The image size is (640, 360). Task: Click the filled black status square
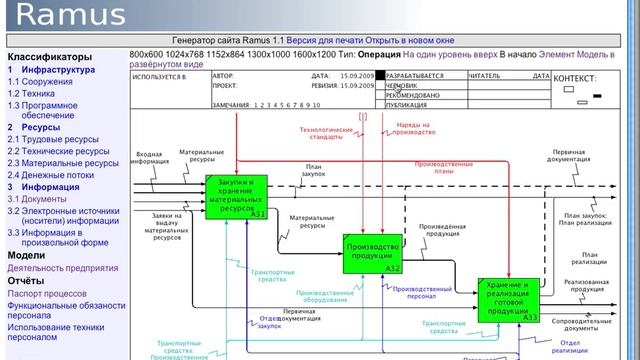[380, 76]
